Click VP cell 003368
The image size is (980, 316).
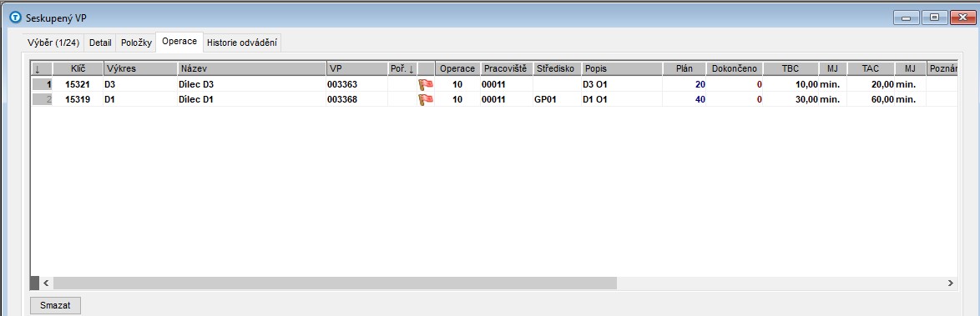[357, 98]
